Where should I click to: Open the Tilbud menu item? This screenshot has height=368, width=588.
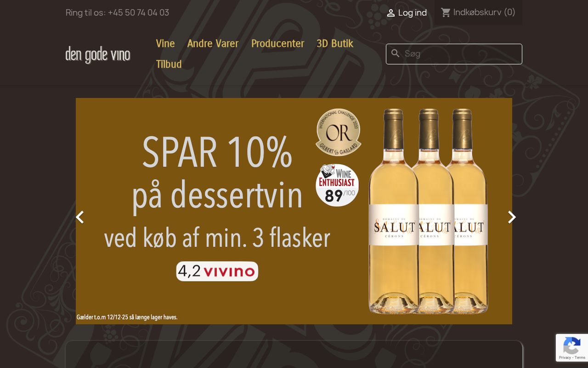pyautogui.click(x=169, y=64)
